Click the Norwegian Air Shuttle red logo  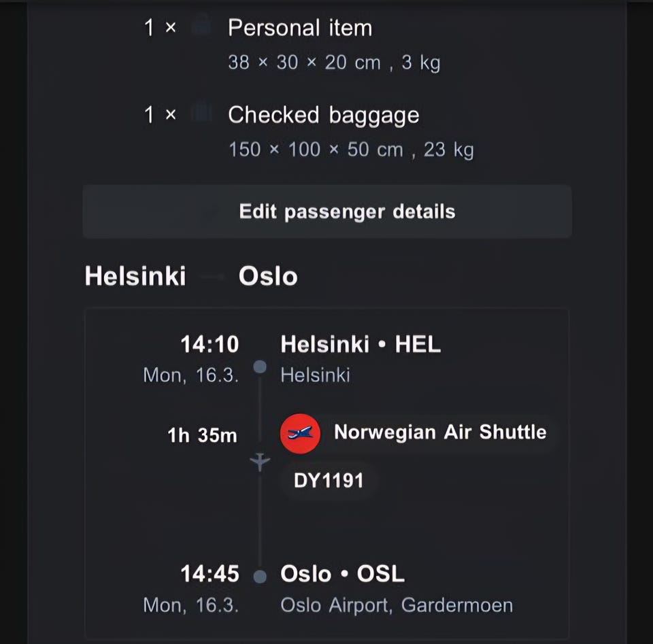[300, 433]
